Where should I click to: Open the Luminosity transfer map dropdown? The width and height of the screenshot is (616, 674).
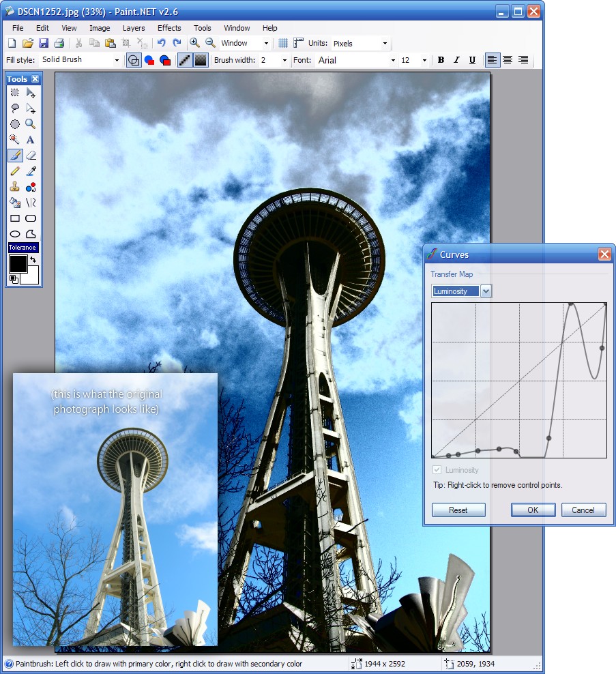tap(462, 291)
